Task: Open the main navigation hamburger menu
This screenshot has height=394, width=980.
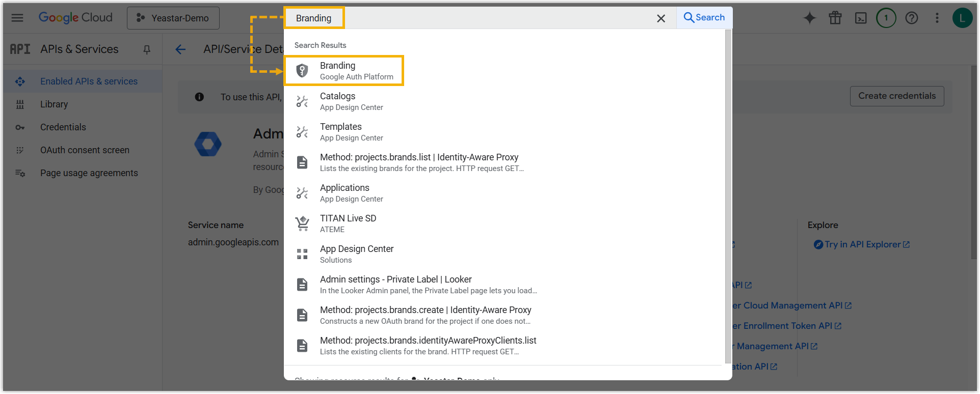Action: pos(17,18)
